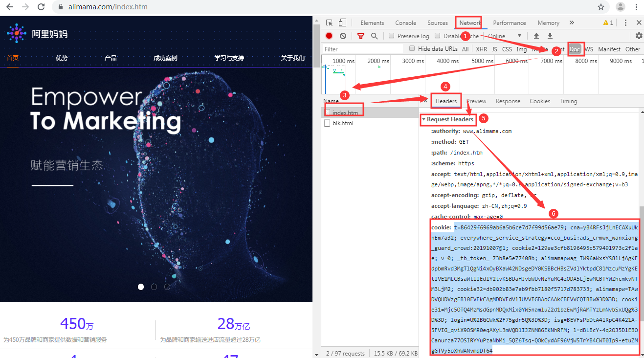Open the 成功案例 nav link

tap(165, 58)
